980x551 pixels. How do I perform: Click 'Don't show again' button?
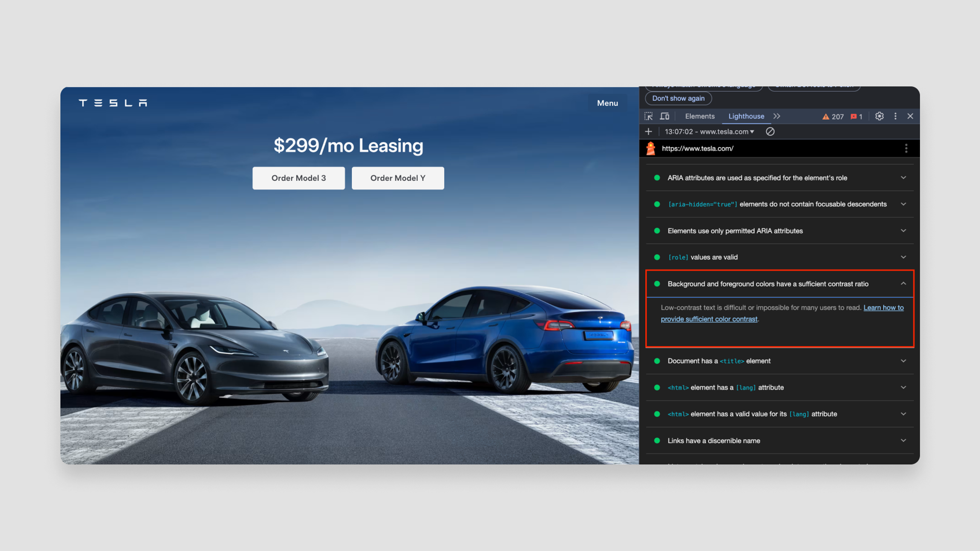pyautogui.click(x=678, y=98)
